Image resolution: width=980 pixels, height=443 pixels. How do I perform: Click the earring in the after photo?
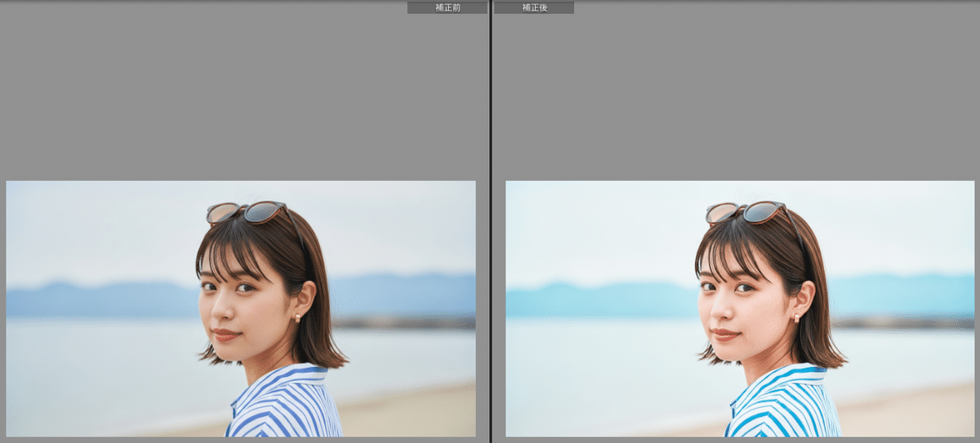(x=797, y=316)
